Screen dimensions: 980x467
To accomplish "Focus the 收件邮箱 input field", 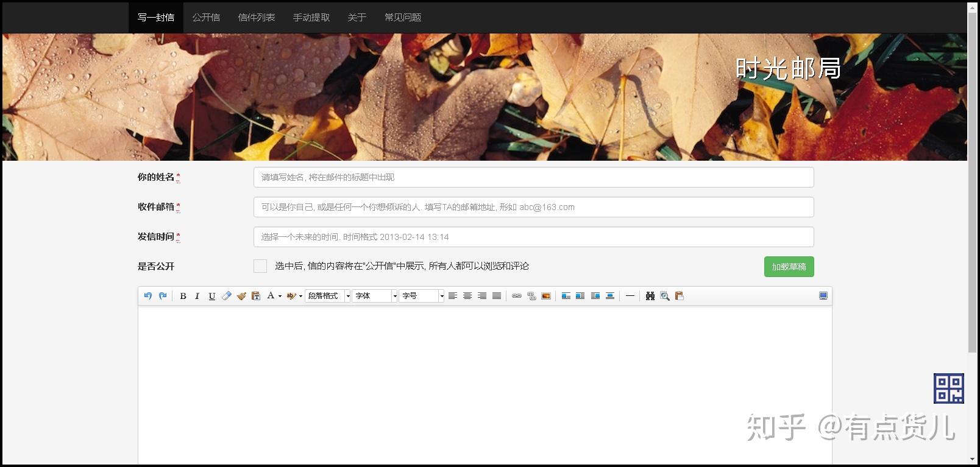I will tap(533, 207).
